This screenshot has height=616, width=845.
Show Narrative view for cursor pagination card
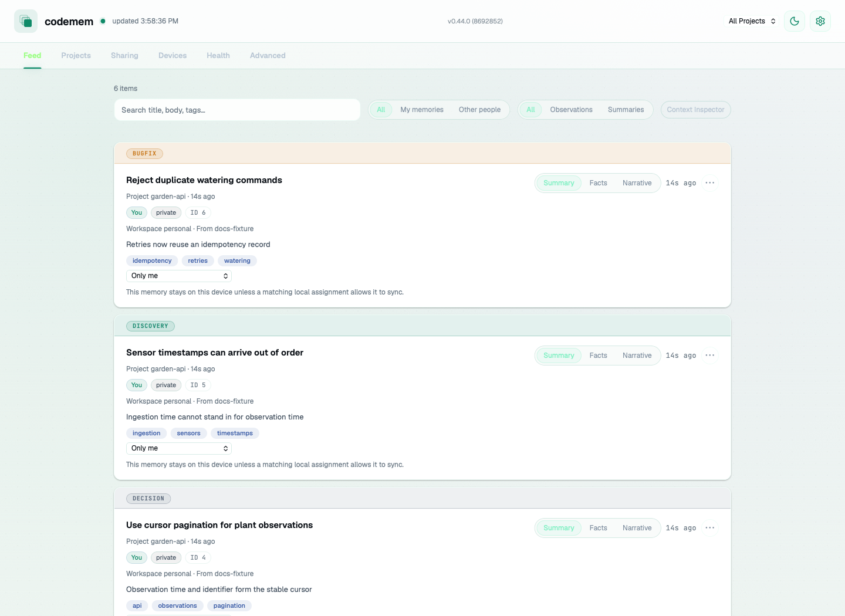[x=637, y=528]
